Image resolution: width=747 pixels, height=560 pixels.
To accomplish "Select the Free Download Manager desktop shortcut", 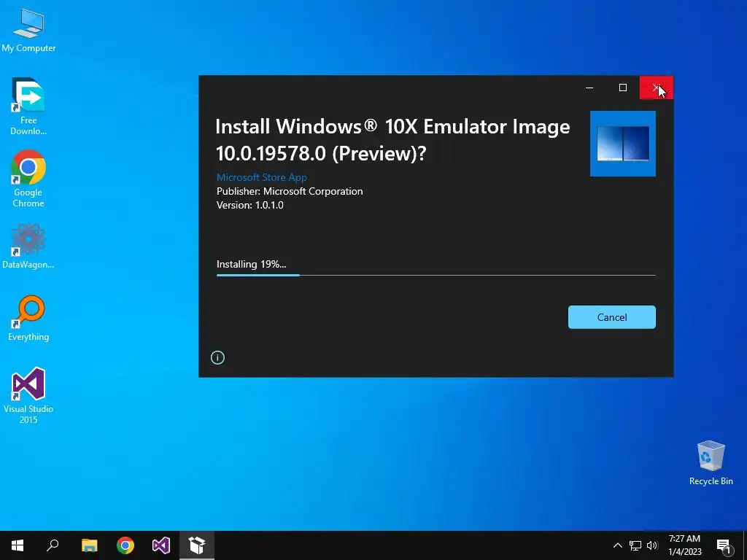I will coord(28,106).
